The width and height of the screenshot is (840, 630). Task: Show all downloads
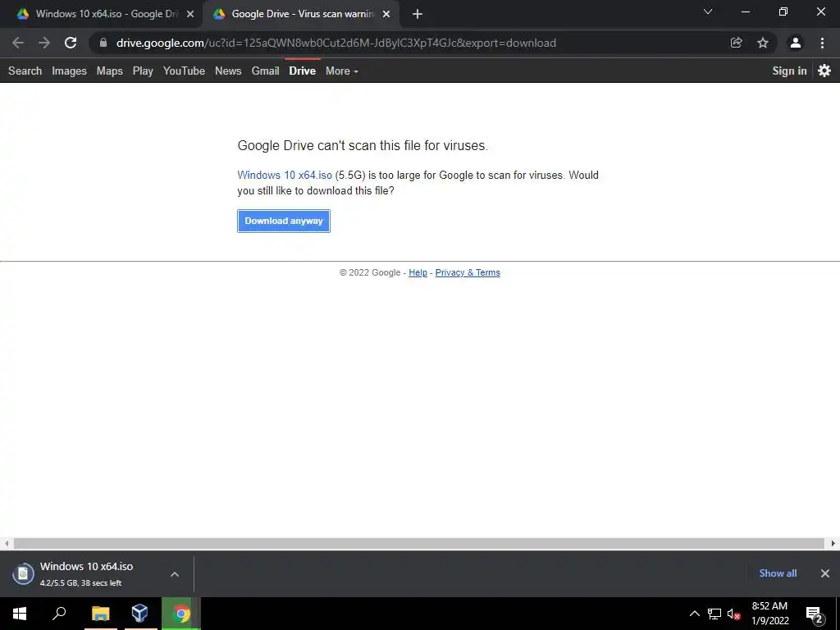click(x=778, y=573)
